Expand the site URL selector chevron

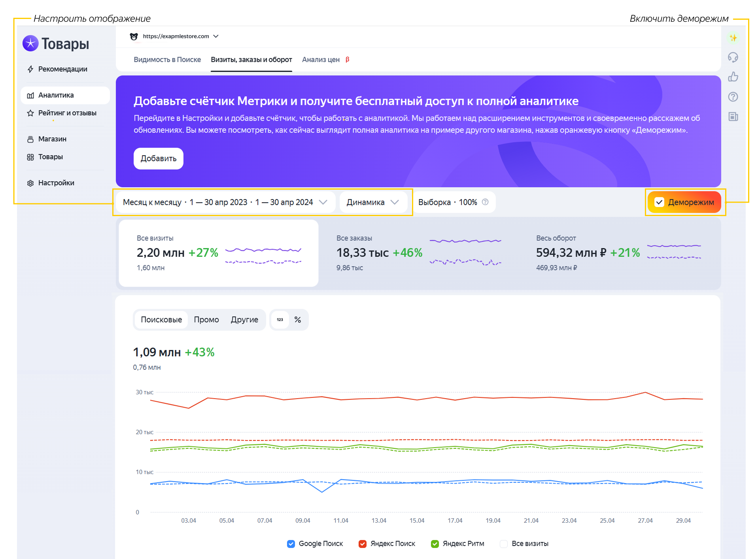coord(216,36)
